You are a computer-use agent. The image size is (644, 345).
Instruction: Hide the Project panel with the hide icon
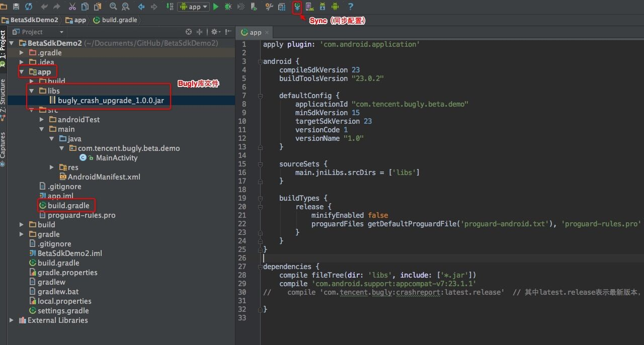tap(227, 32)
